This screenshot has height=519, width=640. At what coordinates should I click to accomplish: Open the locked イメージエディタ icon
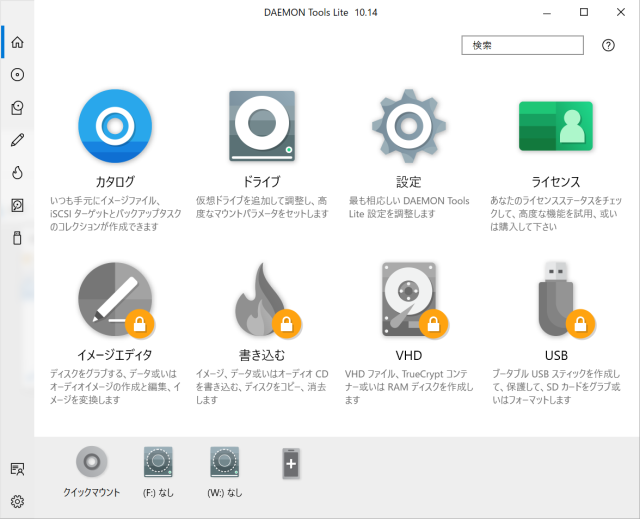(115, 300)
